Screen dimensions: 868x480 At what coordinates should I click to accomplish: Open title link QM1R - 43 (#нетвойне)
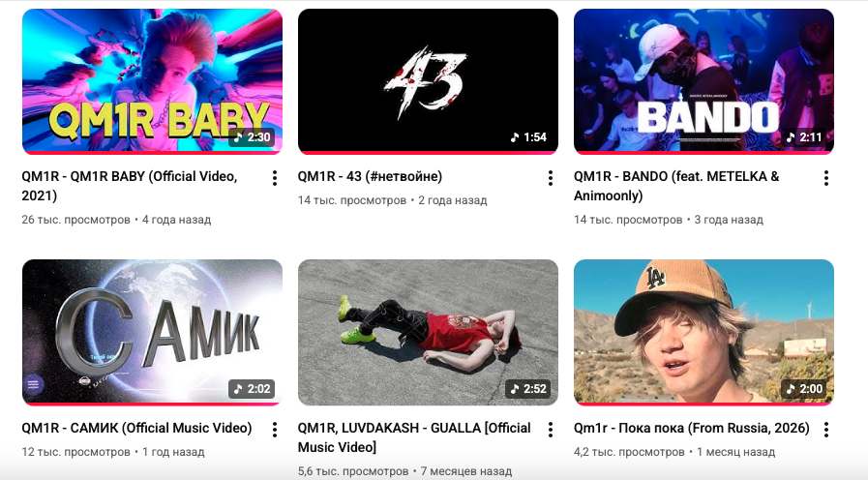(370, 176)
